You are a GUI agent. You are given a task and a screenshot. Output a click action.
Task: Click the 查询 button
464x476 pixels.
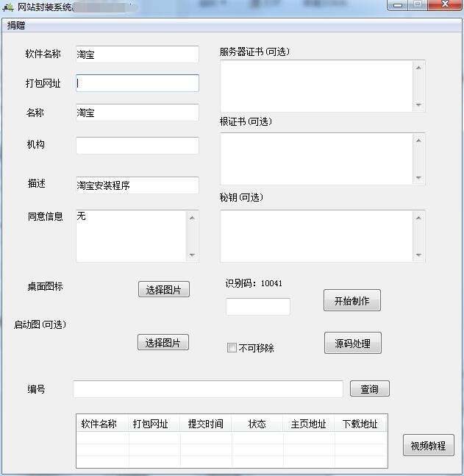click(x=370, y=388)
